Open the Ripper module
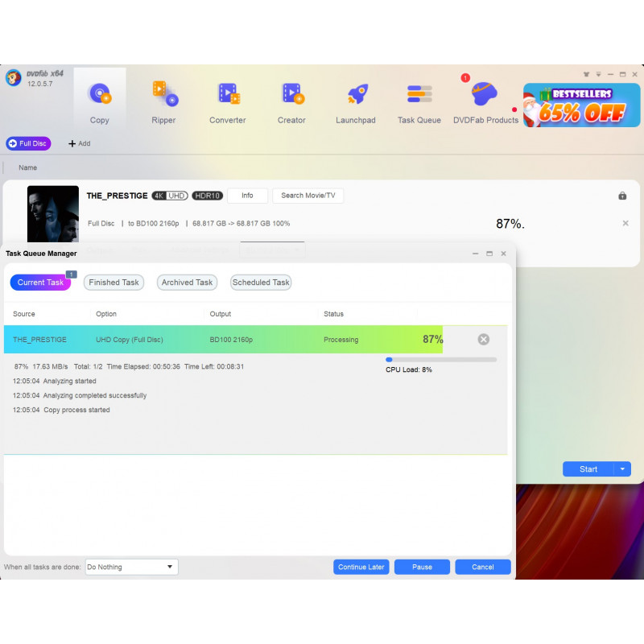This screenshot has height=644, width=644. pos(163,103)
